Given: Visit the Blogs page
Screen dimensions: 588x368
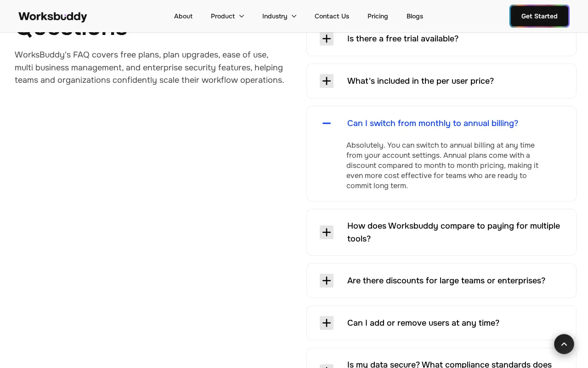Looking at the screenshot, I should point(415,16).
